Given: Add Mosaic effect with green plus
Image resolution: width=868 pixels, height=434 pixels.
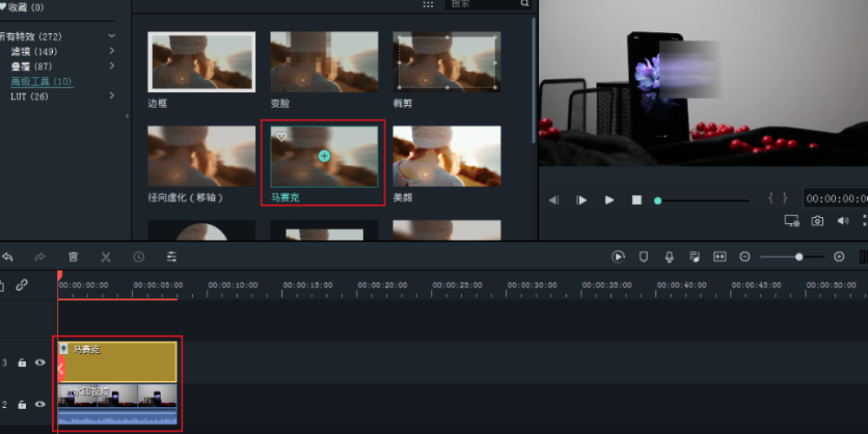Looking at the screenshot, I should point(325,156).
